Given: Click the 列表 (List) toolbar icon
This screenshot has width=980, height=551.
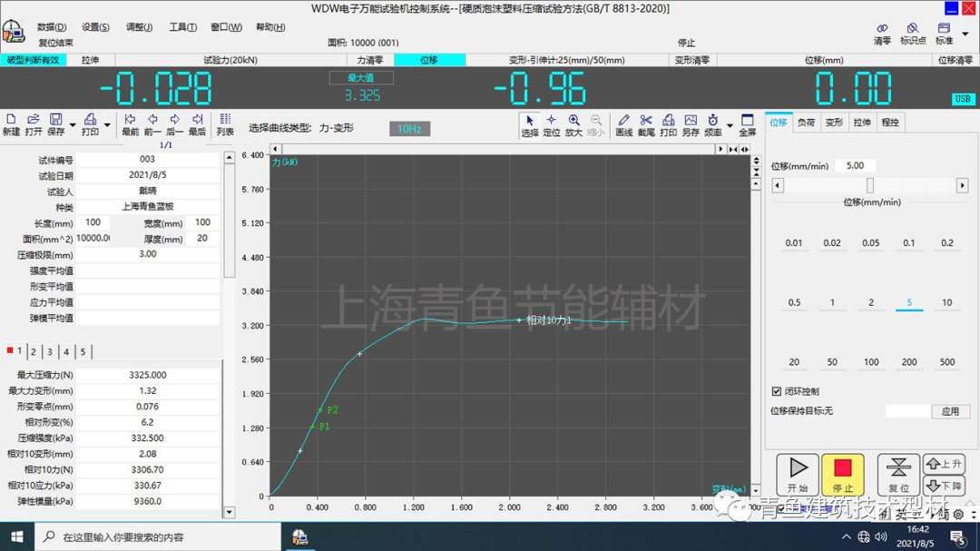Looking at the screenshot, I should 225,124.
